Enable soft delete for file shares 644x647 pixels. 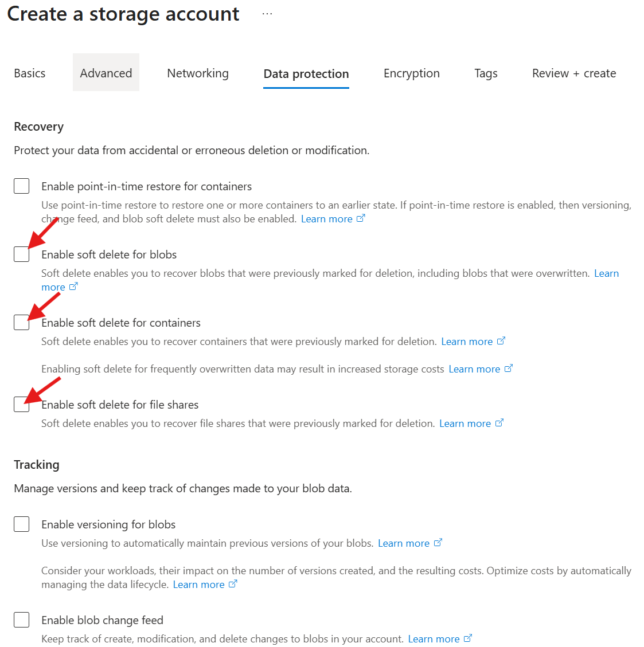pyautogui.click(x=22, y=405)
